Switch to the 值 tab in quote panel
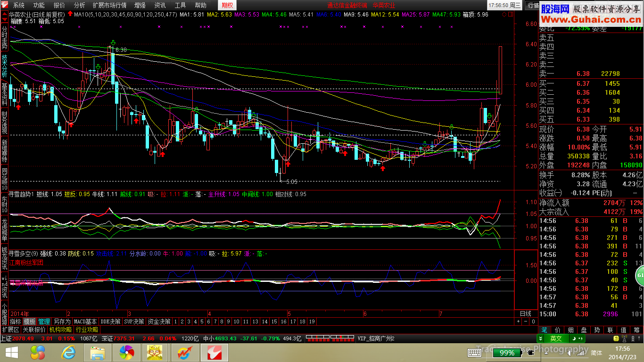Screen dimensions: 644x362 [x=624, y=329]
